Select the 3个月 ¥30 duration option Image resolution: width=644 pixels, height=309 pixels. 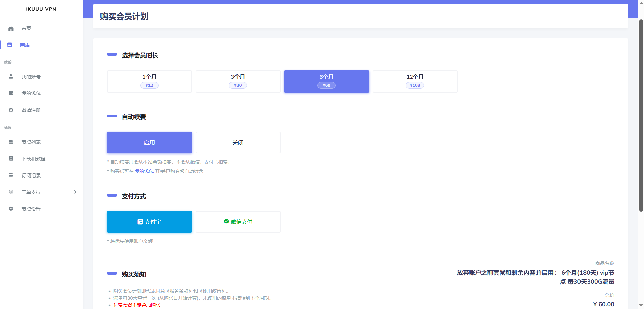pyautogui.click(x=238, y=81)
